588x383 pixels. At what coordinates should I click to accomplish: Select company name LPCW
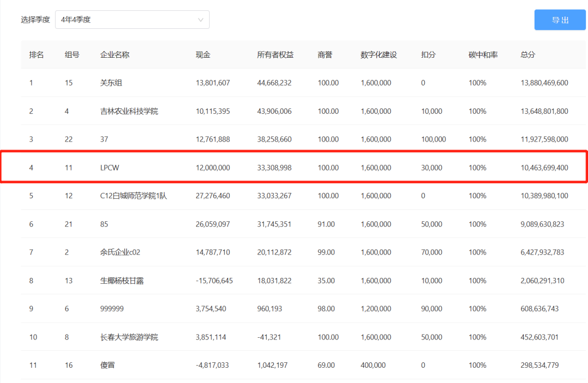tap(109, 168)
